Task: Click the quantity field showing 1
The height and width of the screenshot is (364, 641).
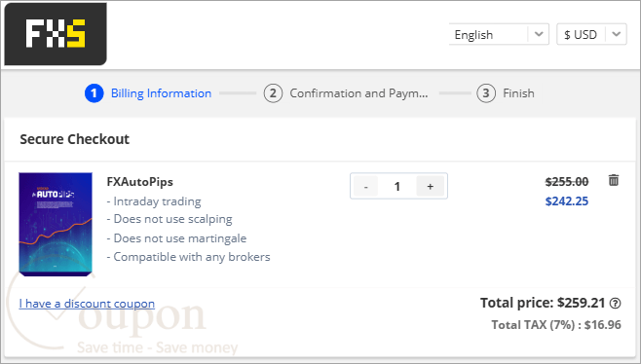Action: (396, 187)
